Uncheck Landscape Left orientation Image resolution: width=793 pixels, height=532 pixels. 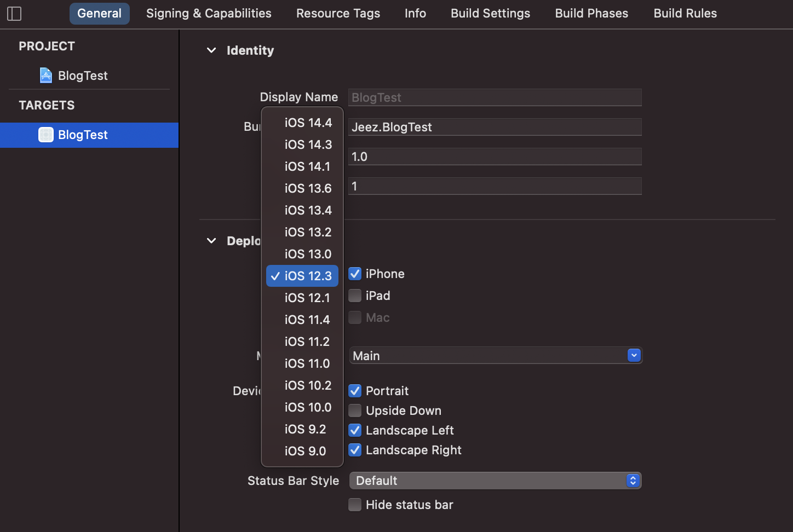[355, 430]
